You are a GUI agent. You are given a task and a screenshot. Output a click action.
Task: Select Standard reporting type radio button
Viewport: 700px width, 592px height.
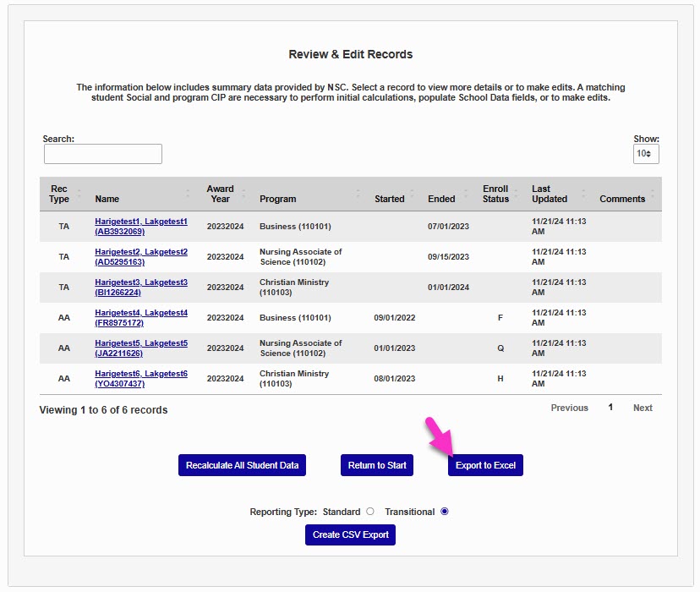click(369, 512)
